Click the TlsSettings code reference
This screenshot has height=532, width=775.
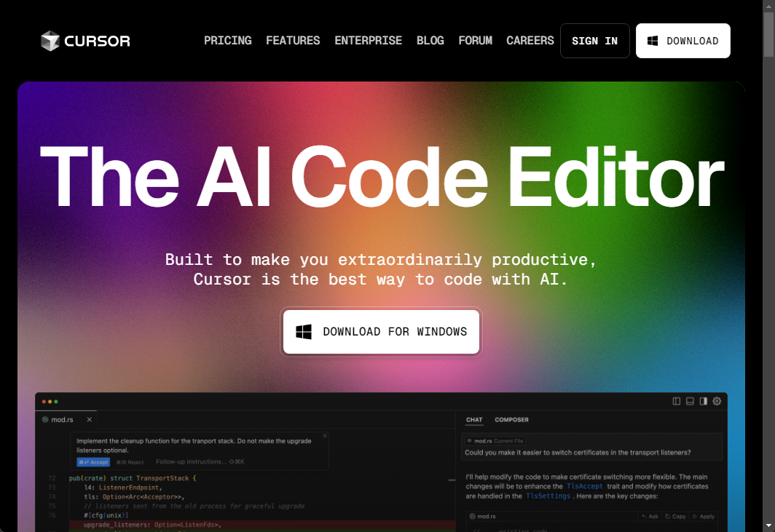[548, 496]
